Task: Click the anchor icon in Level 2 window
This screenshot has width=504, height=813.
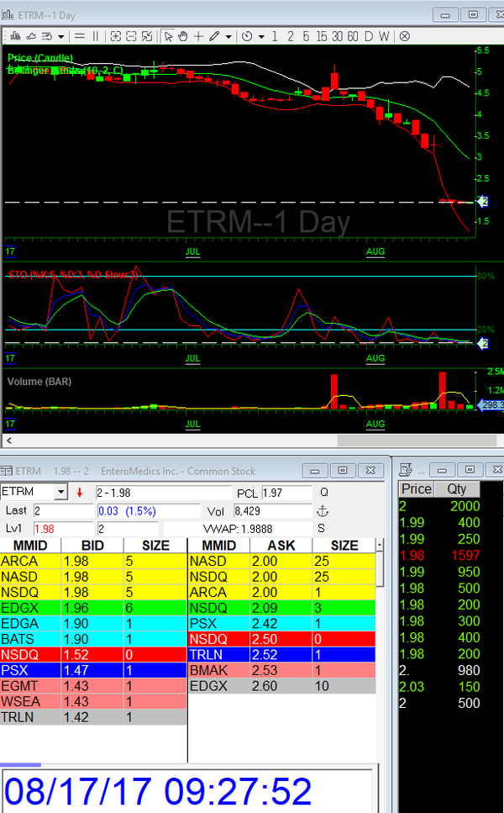Action: (321, 511)
